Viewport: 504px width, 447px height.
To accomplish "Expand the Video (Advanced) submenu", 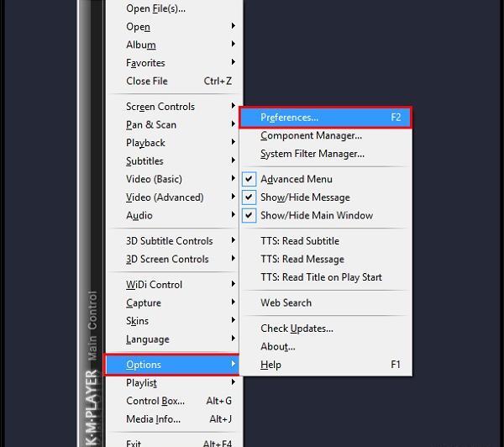I will (174, 197).
